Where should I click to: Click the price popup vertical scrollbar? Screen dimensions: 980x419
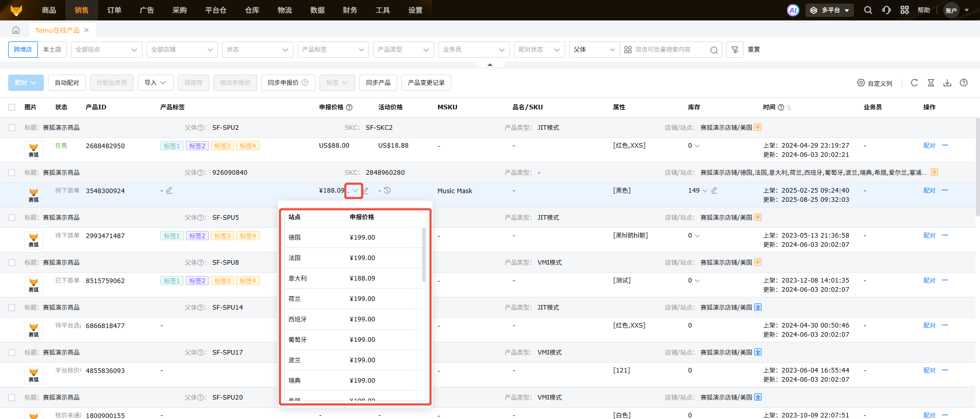coord(424,255)
